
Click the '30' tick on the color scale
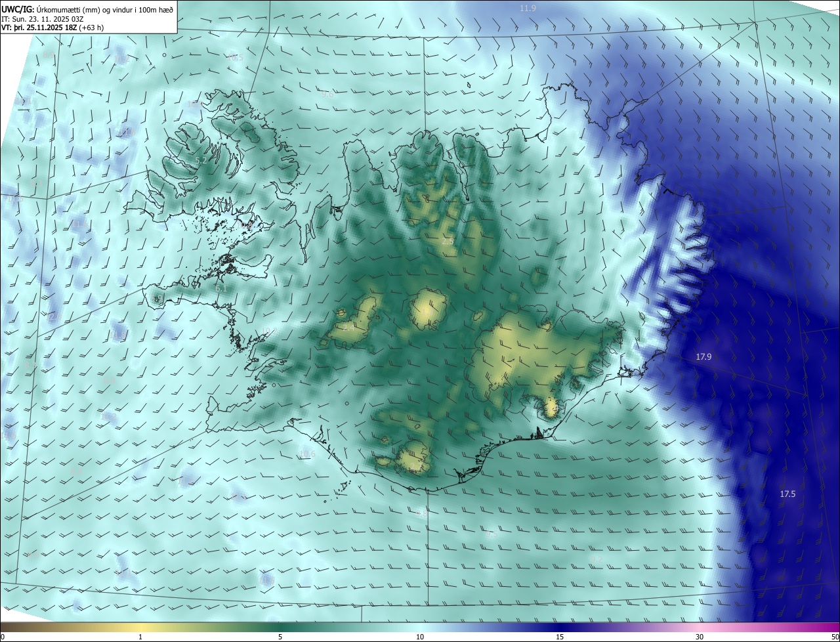tap(700, 637)
